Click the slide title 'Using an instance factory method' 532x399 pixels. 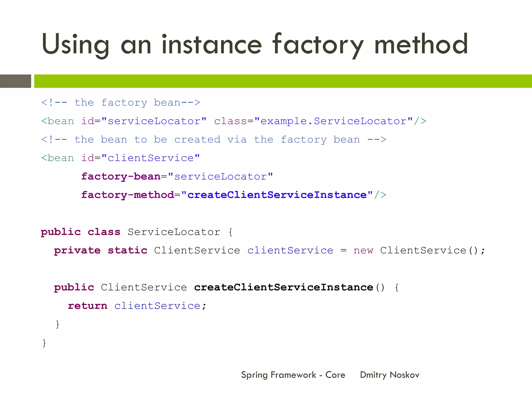coord(255,45)
